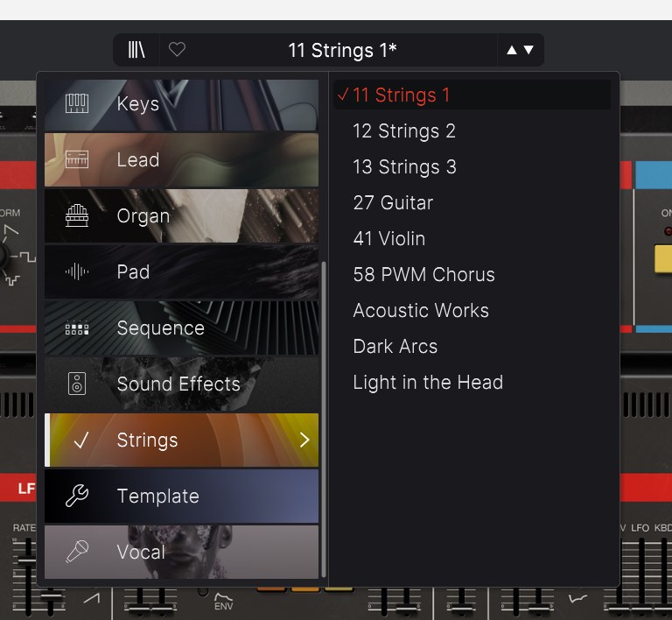The height and width of the screenshot is (620, 672).
Task: Go to previous preset with up arrow
Action: [512, 50]
